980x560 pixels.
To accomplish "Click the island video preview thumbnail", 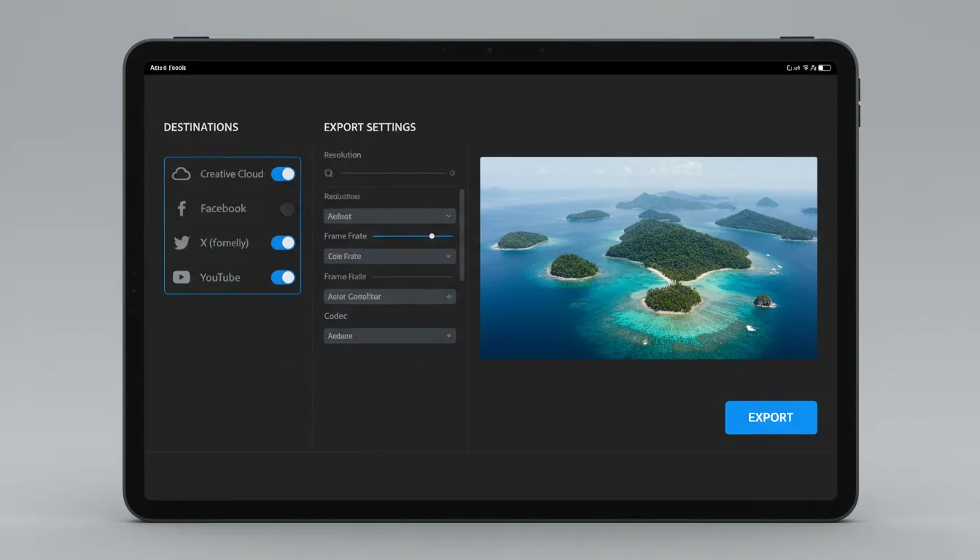I will point(648,256).
